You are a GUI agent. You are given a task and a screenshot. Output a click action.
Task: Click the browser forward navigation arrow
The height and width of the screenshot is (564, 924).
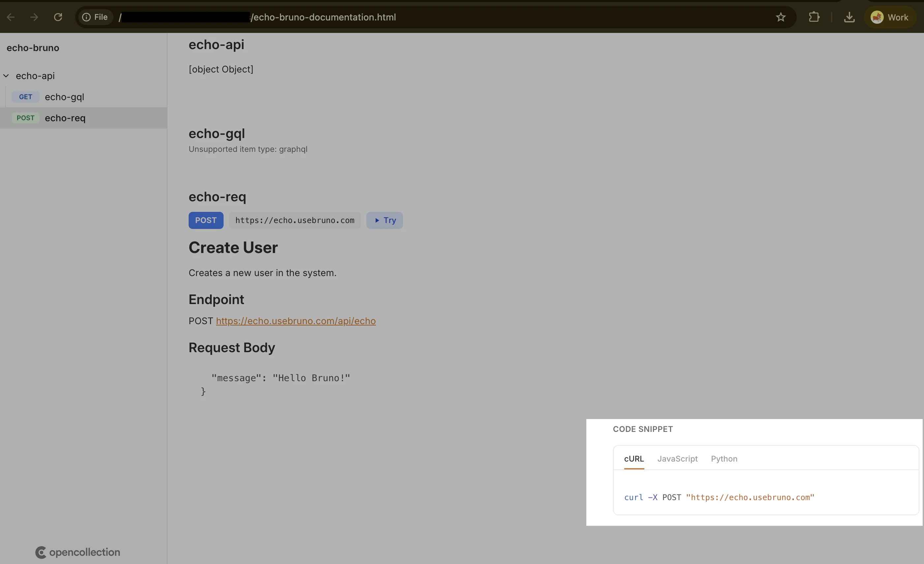pos(34,17)
